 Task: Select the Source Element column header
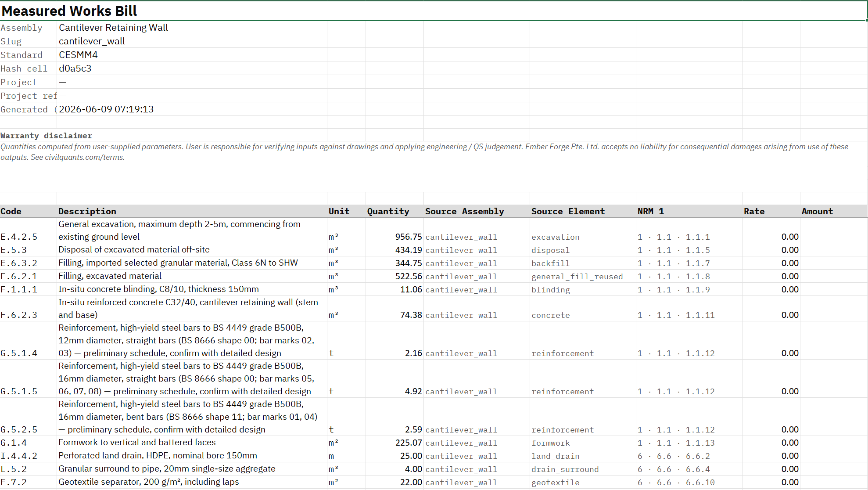(x=583, y=211)
